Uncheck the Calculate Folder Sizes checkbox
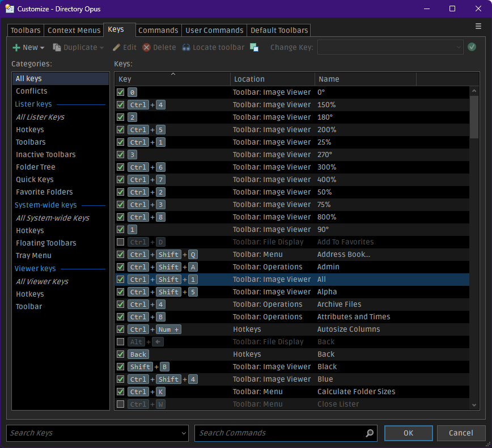 (x=121, y=392)
